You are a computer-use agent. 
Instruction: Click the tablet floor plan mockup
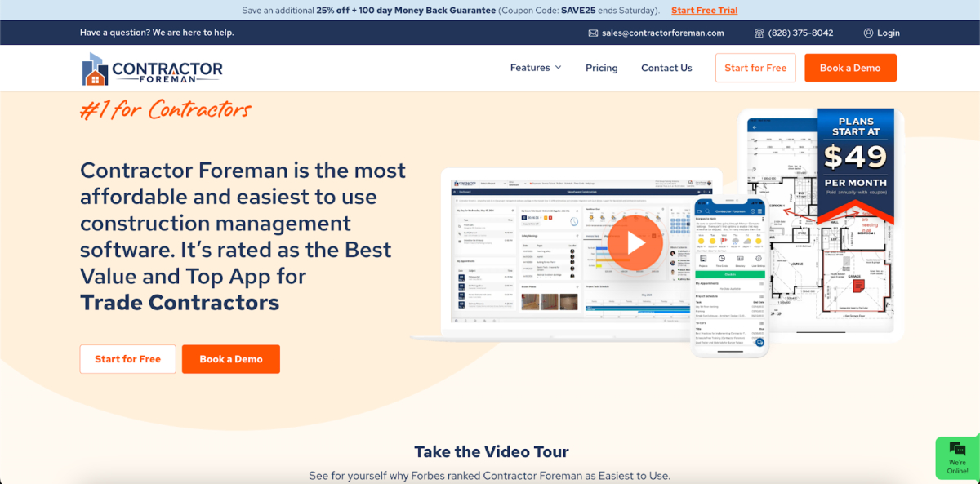(821, 226)
